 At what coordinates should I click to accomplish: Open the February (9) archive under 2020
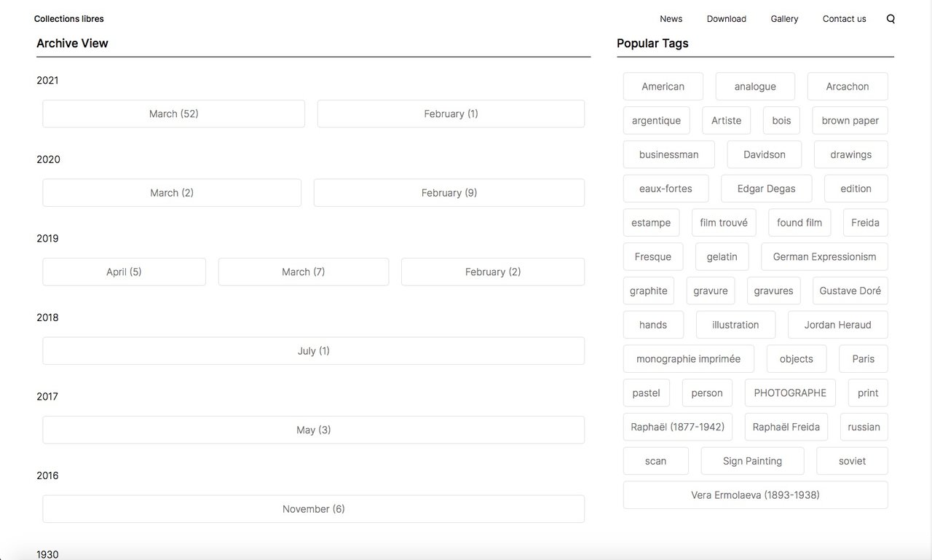(449, 192)
